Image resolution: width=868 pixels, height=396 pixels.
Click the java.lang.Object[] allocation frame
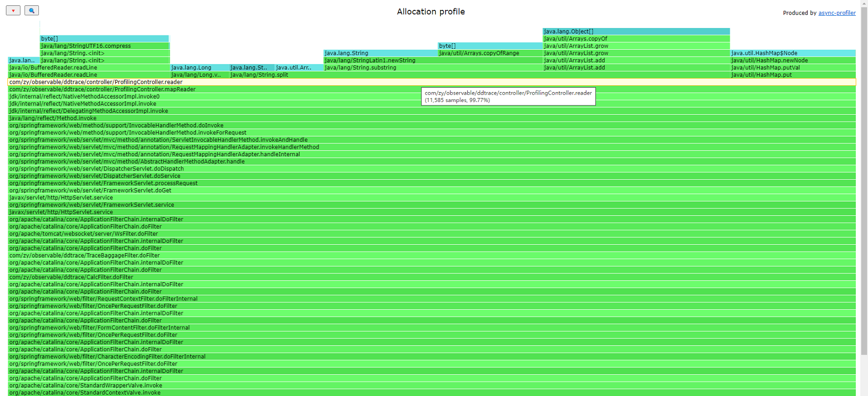(x=636, y=32)
